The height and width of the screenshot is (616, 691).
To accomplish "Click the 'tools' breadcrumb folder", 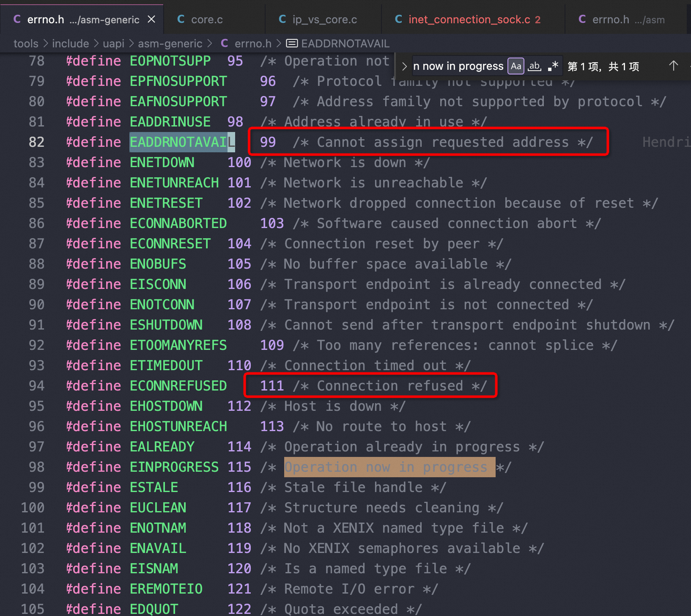I will (26, 44).
